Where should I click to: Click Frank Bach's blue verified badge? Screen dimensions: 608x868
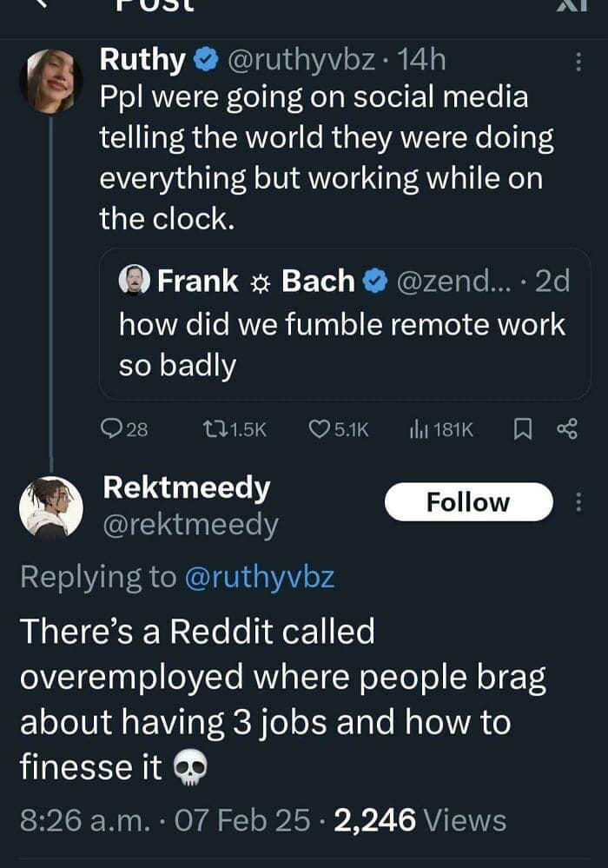pyautogui.click(x=374, y=282)
